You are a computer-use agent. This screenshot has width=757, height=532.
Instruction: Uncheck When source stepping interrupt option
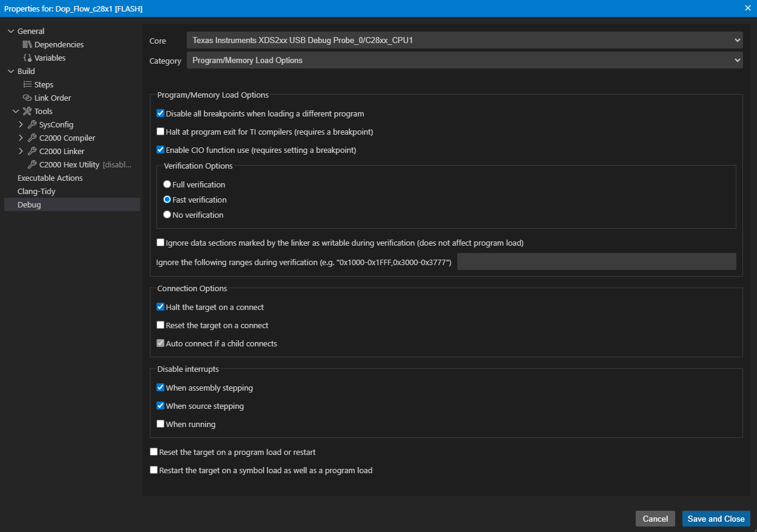tap(161, 406)
